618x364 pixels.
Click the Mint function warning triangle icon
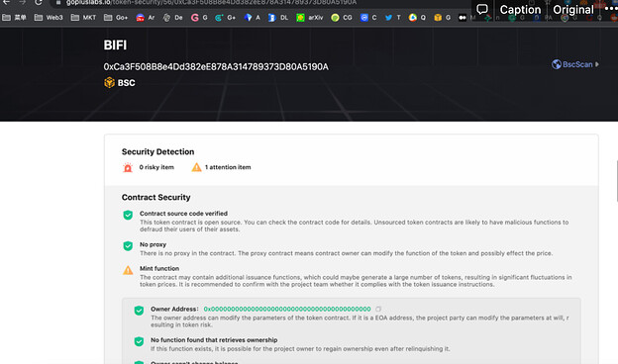coord(128,270)
